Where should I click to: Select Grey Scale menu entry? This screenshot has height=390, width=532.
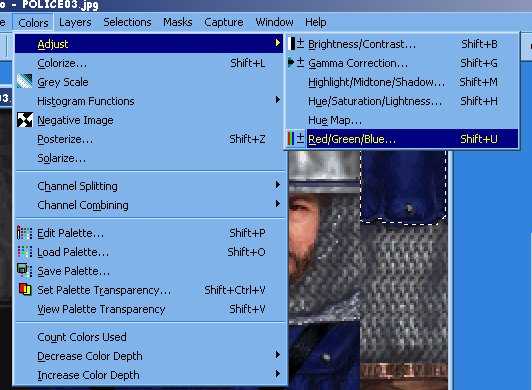click(149, 82)
